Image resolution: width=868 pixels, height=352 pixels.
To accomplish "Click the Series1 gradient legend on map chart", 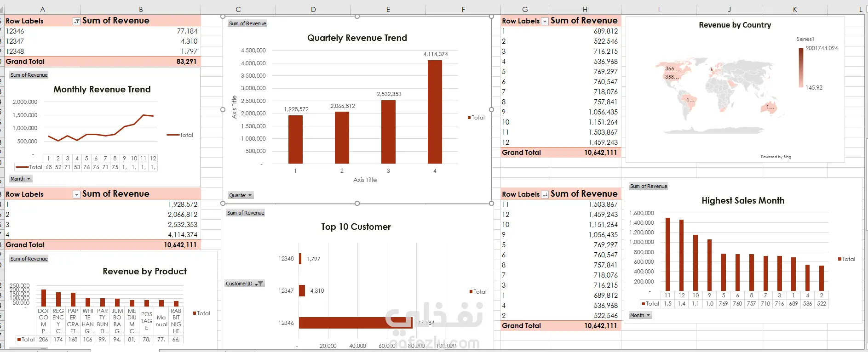I will tap(801, 67).
